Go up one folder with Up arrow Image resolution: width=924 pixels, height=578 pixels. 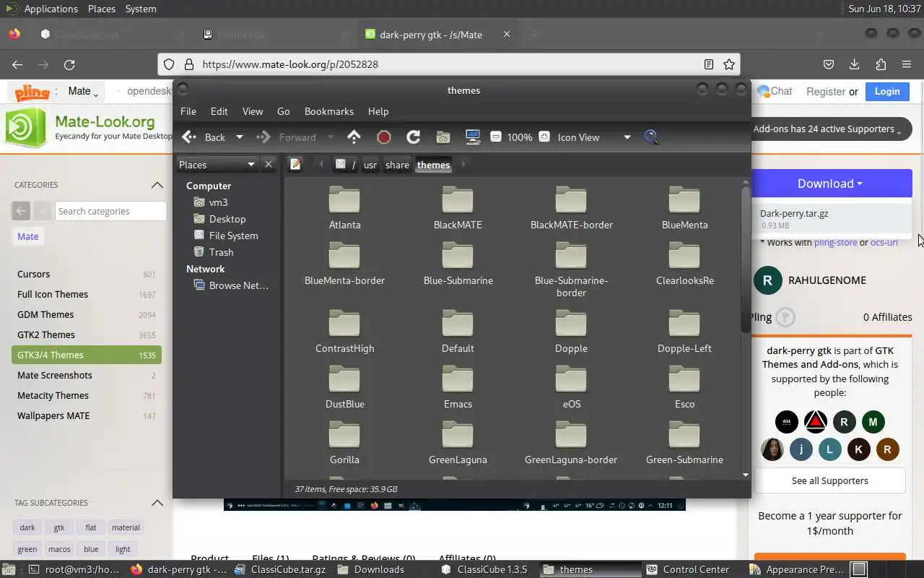[x=354, y=137]
